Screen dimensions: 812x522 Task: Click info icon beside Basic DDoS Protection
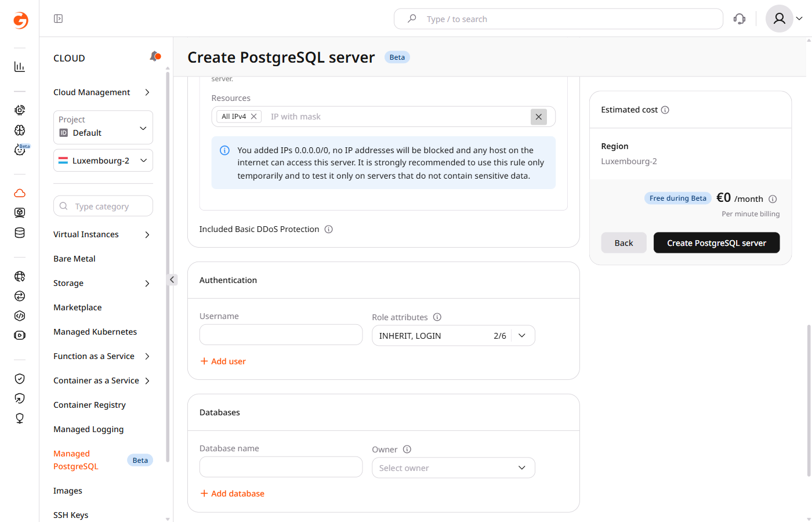(329, 229)
